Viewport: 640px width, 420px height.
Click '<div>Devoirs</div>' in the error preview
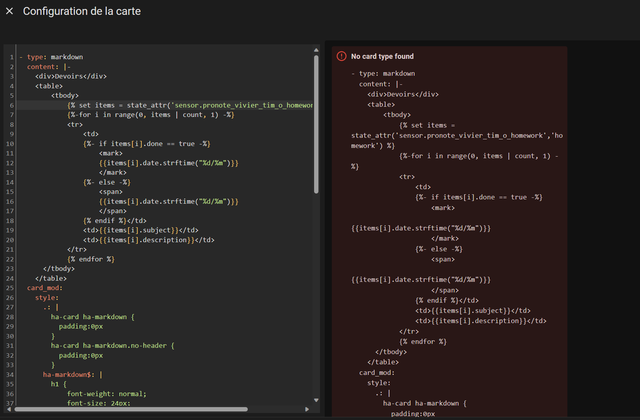(x=403, y=94)
